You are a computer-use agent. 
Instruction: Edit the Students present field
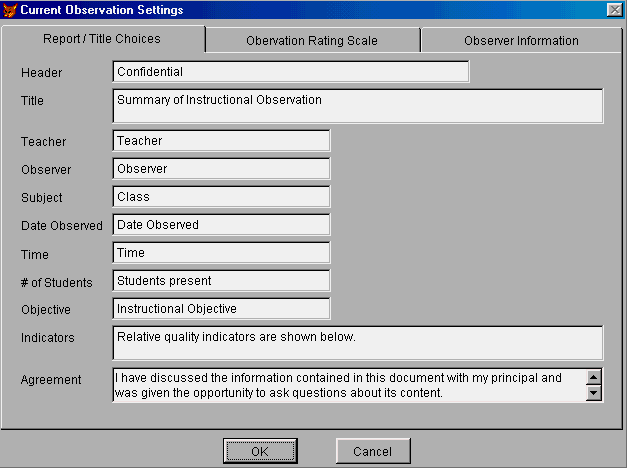[x=222, y=280]
